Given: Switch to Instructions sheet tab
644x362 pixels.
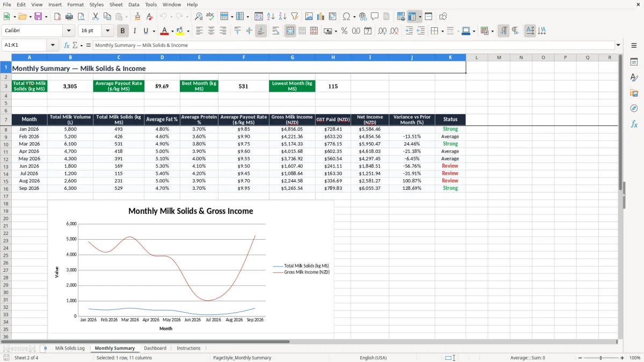Looking at the screenshot, I should 188,348.
